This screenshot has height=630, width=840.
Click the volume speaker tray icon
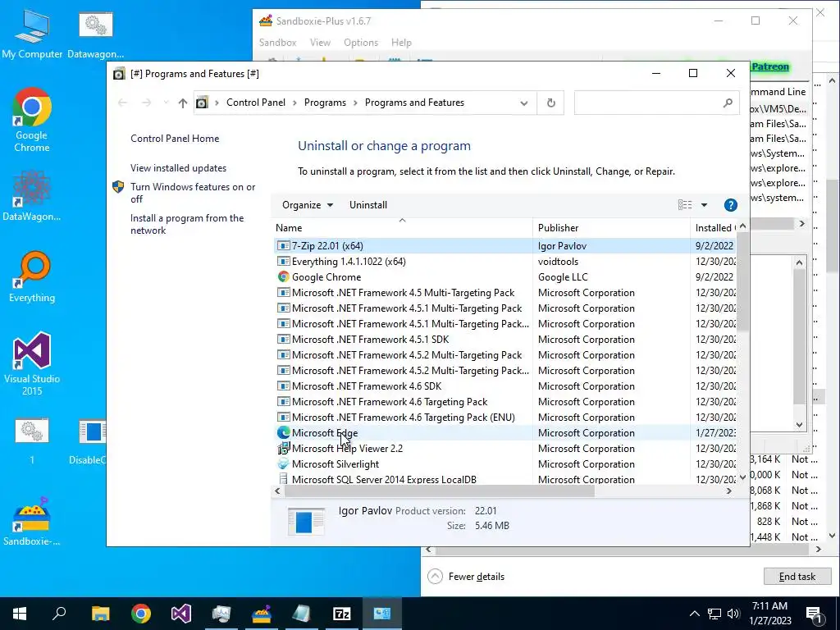(x=733, y=614)
